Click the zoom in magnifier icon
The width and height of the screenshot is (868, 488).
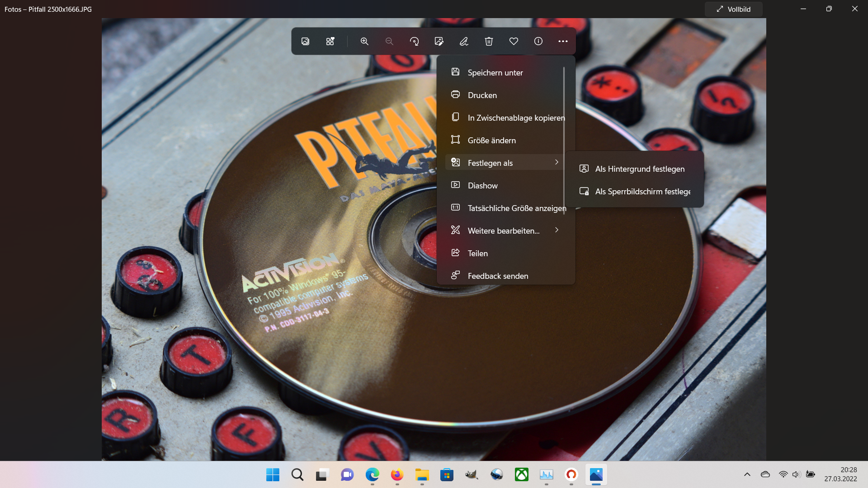pos(364,41)
